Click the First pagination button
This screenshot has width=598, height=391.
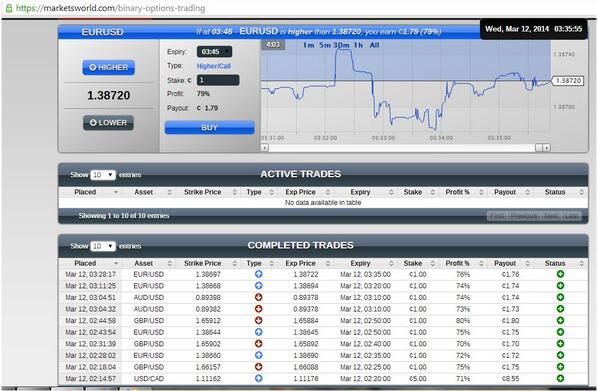click(x=497, y=216)
